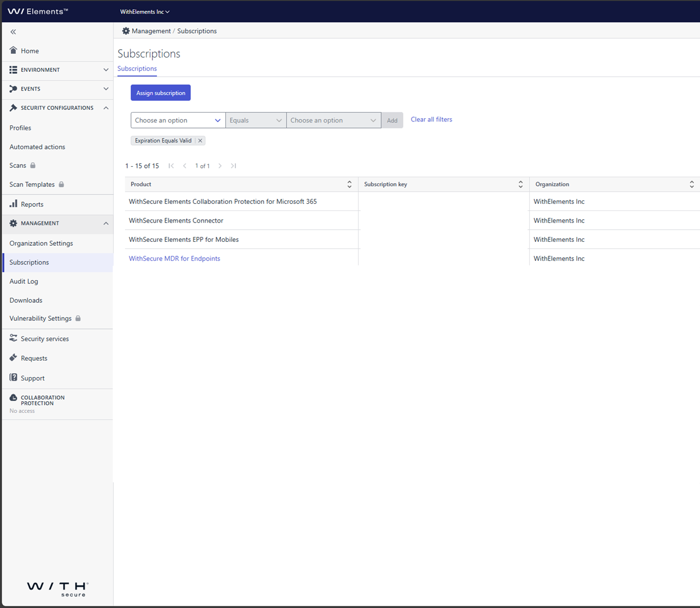This screenshot has height=608, width=700.
Task: Click the Home house icon
Action: click(x=13, y=50)
